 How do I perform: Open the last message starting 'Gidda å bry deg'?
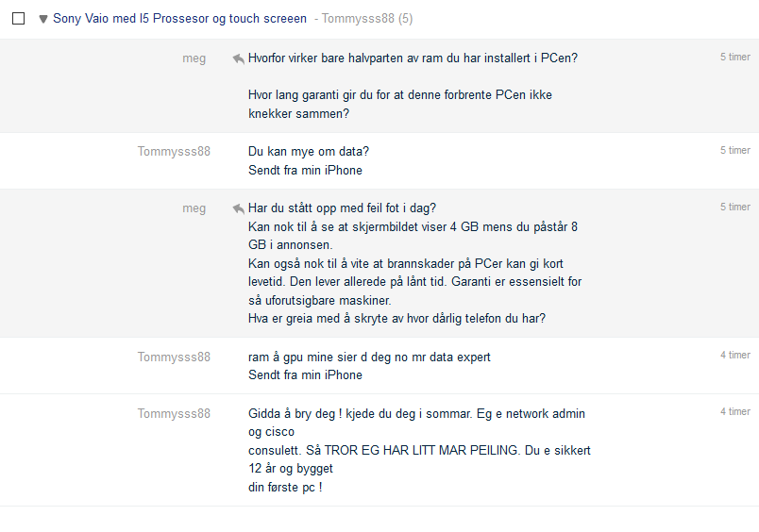(x=419, y=450)
